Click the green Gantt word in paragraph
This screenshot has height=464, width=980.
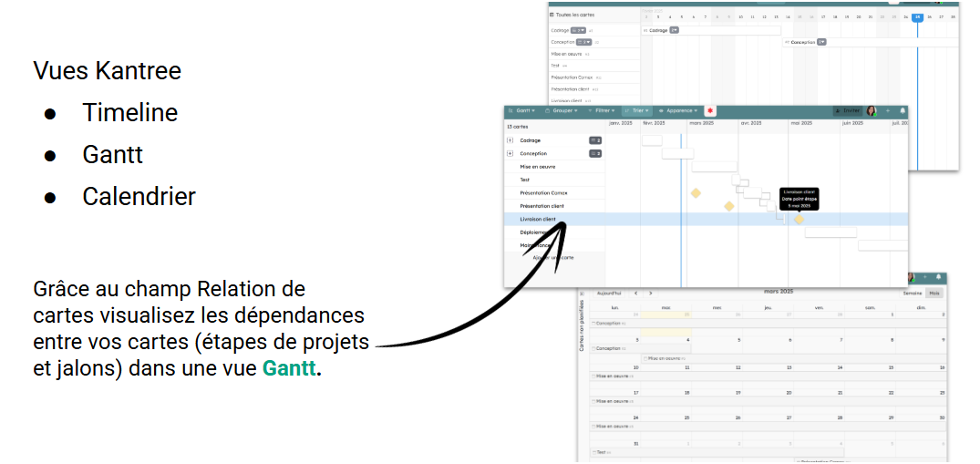pos(289,367)
